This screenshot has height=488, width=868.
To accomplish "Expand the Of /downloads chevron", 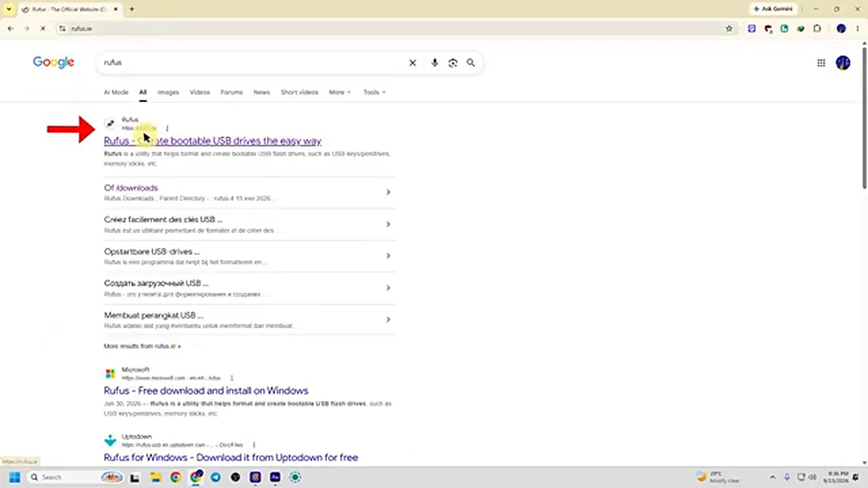I will [388, 192].
